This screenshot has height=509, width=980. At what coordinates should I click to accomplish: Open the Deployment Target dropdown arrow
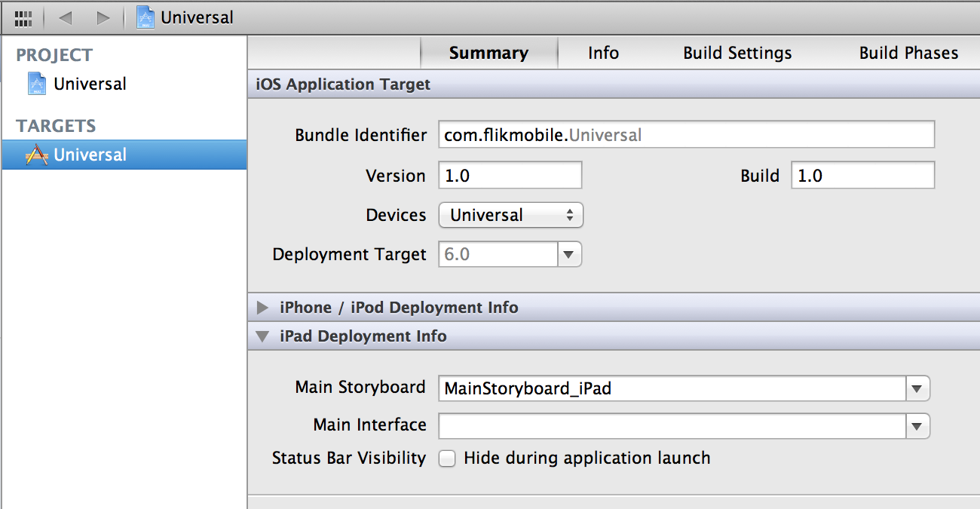coord(570,255)
